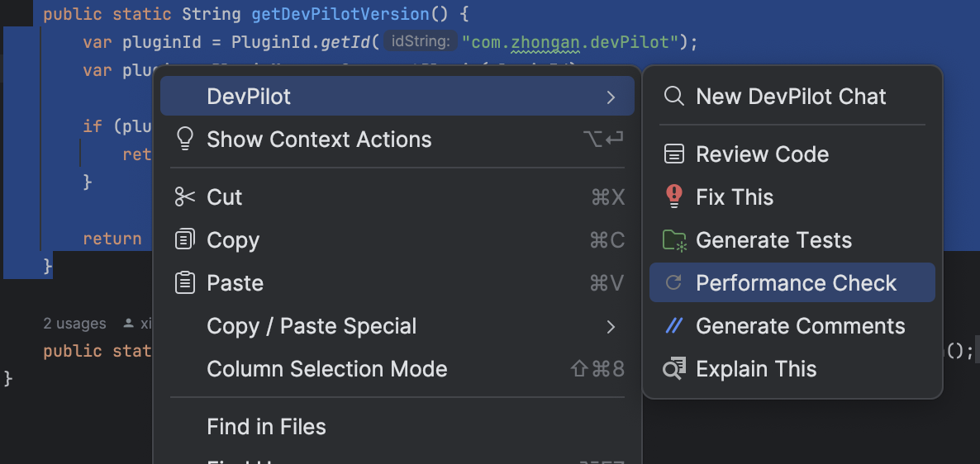
Task: Click the light bulb Show Context Actions icon
Action: (x=184, y=140)
